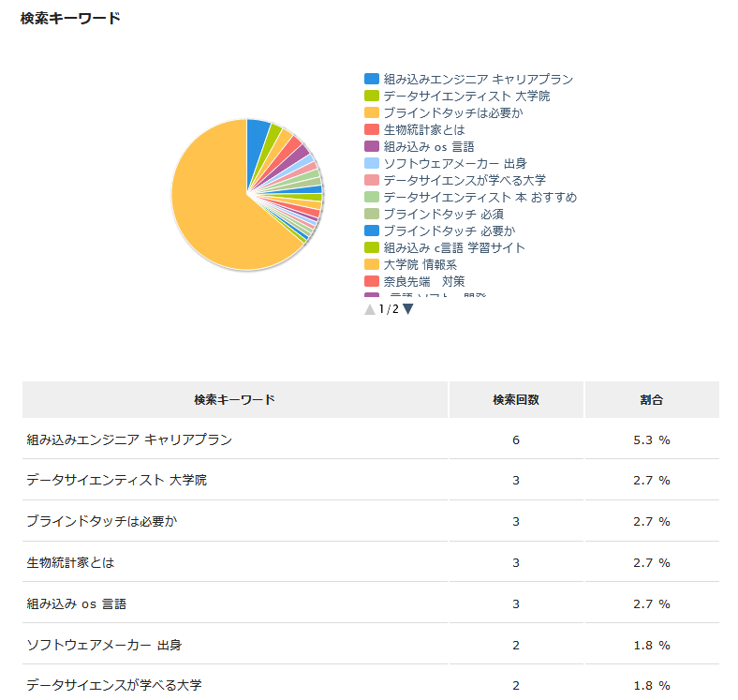Click purple swatch for 組み込み os 言語
738x700 pixels.
(372, 146)
